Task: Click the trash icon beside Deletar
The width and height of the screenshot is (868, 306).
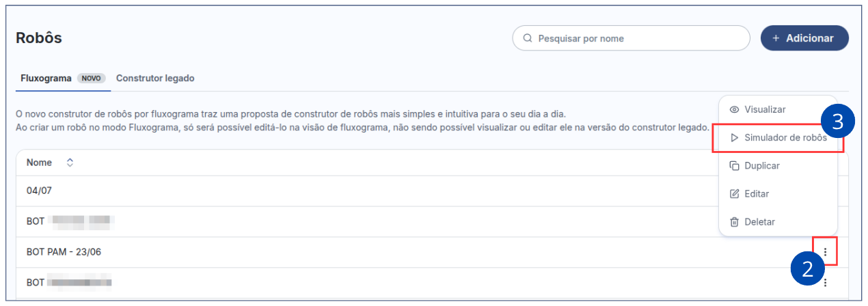Action: click(x=735, y=222)
